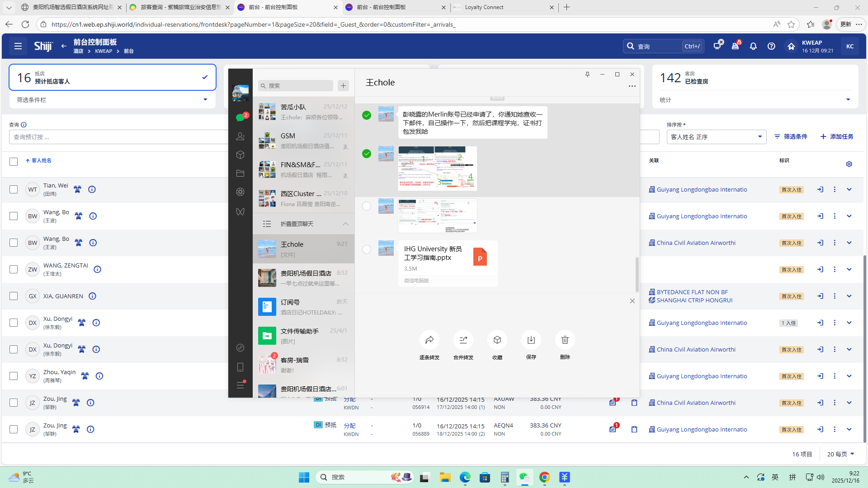Click check-in icon for Tian, Wei
This screenshot has width=868, height=488.
click(820, 189)
